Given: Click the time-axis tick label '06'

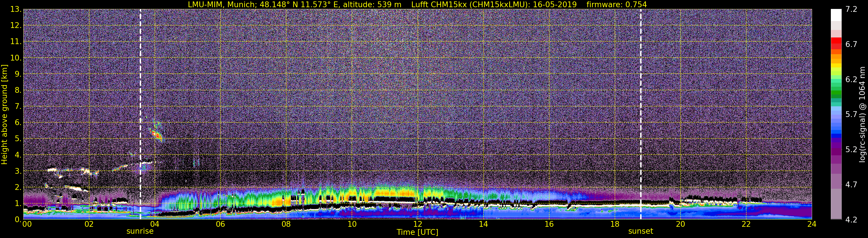Looking at the screenshot, I should coord(220,224).
